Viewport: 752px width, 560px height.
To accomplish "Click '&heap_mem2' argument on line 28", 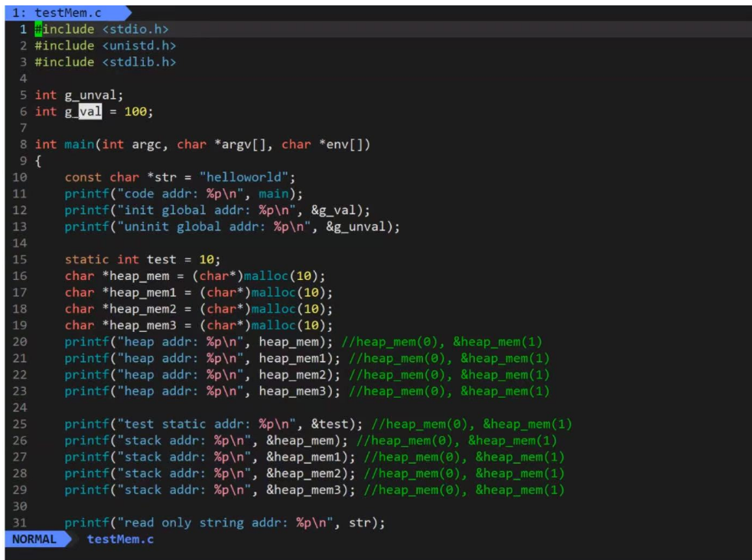I will click(x=304, y=474).
